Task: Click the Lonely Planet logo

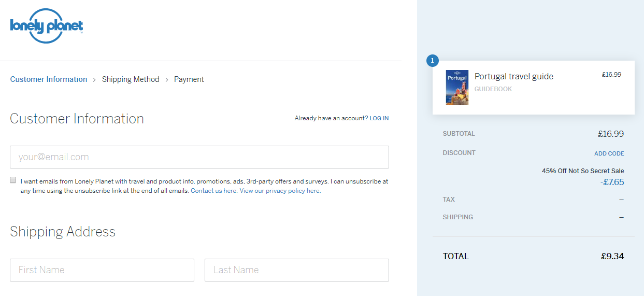Action: 47,26
